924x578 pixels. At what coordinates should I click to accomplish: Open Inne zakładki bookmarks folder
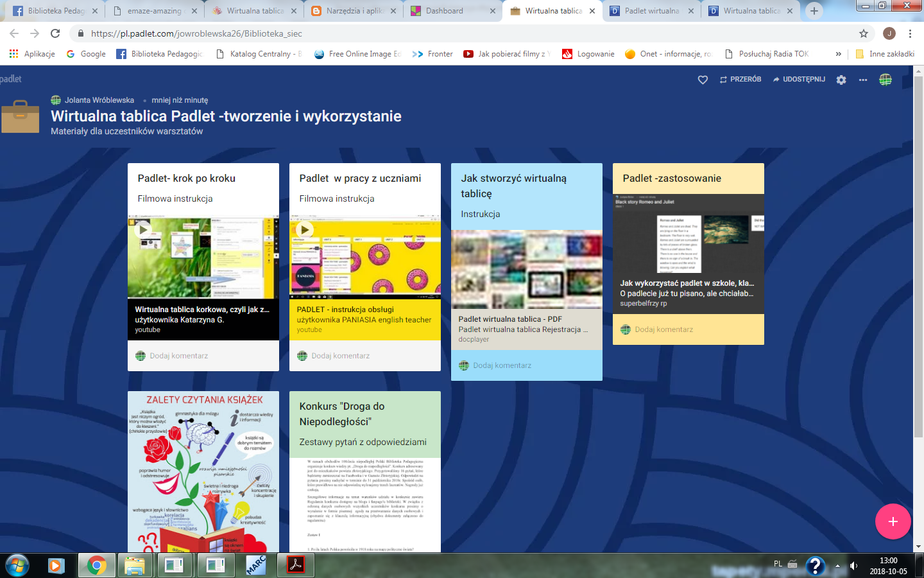coord(885,54)
